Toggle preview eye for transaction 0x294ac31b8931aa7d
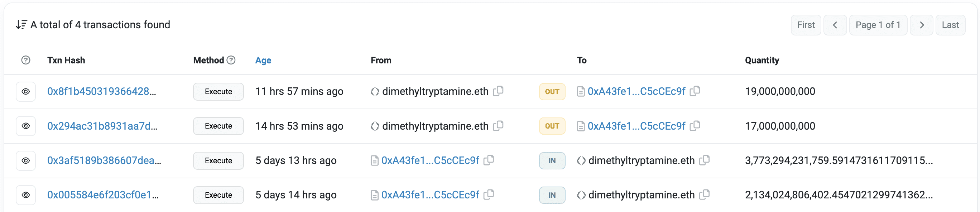The height and width of the screenshot is (212, 980). (26, 126)
